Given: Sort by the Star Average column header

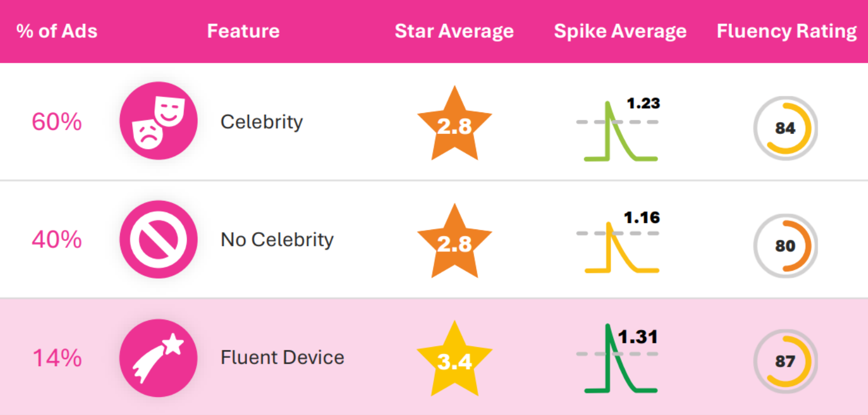Looking at the screenshot, I should (454, 31).
